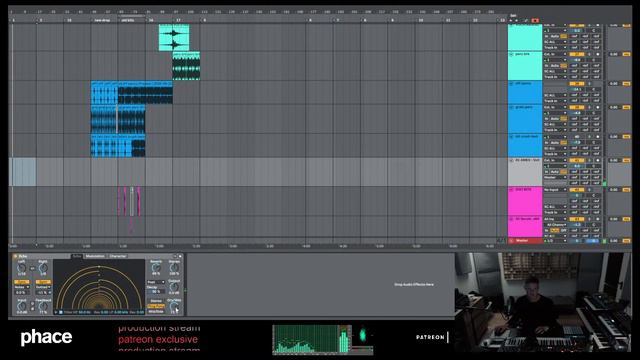The height and width of the screenshot is (360, 640).
Task: Toggle the left channel Sync button
Action: point(22,282)
